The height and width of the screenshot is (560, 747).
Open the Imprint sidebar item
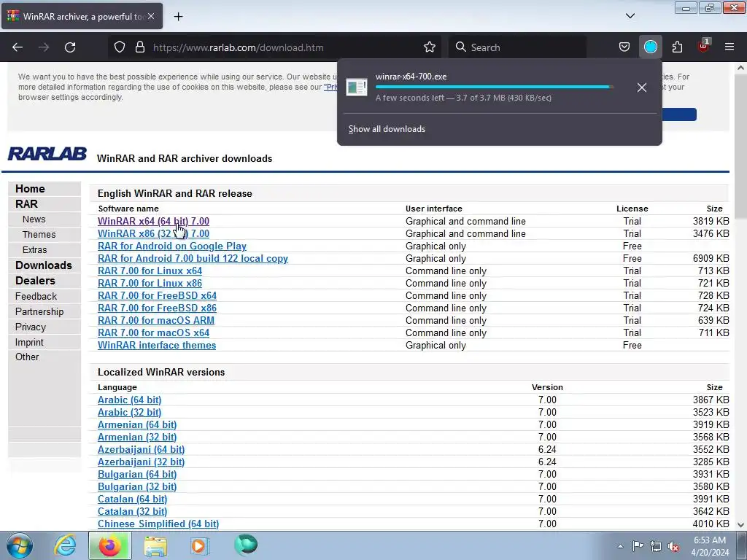(29, 342)
